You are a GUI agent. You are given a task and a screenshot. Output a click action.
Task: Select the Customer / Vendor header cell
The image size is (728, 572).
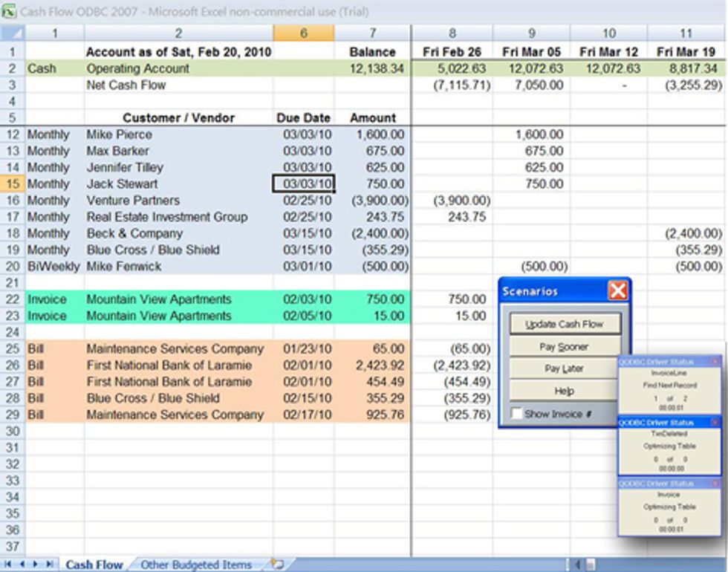coord(179,118)
